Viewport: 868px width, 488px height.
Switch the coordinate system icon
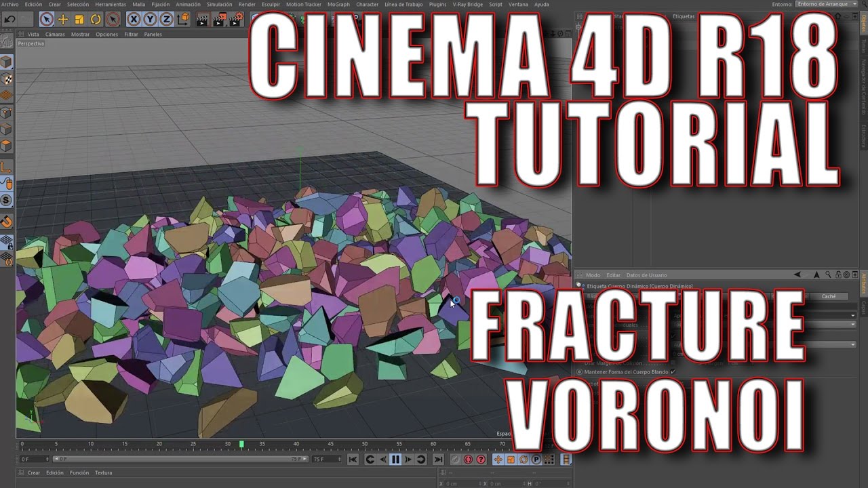tap(182, 20)
